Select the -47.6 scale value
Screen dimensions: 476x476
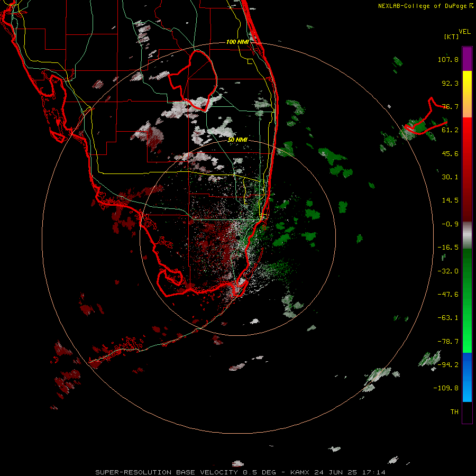448,295
